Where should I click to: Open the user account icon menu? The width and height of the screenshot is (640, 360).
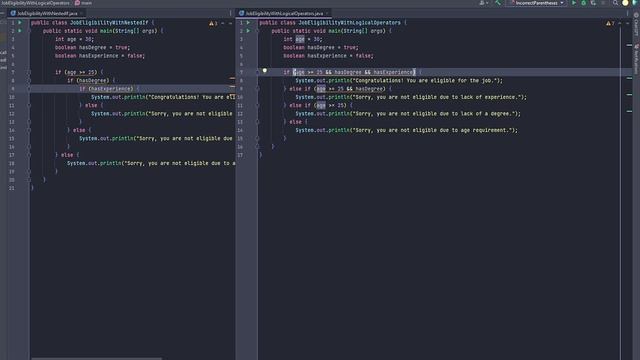[483, 3]
